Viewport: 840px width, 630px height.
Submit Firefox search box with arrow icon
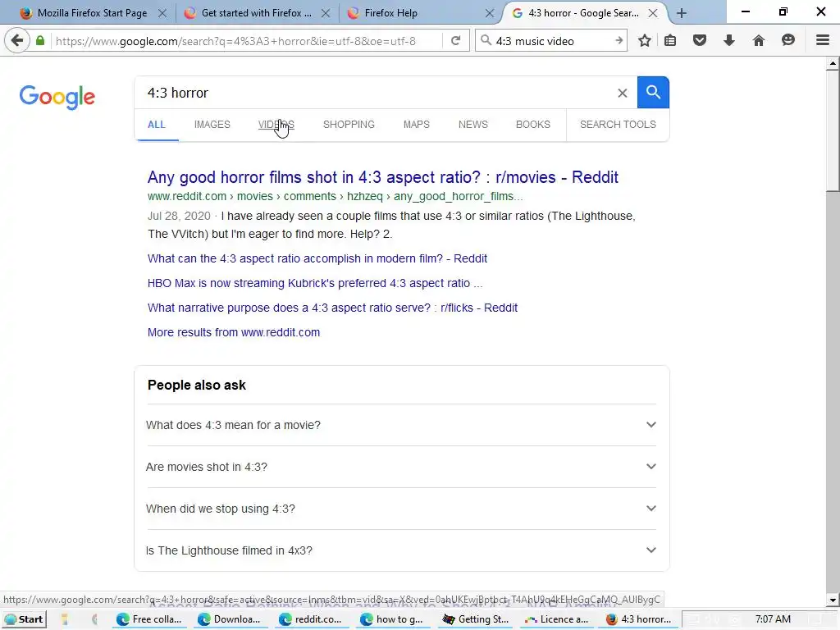(x=619, y=41)
